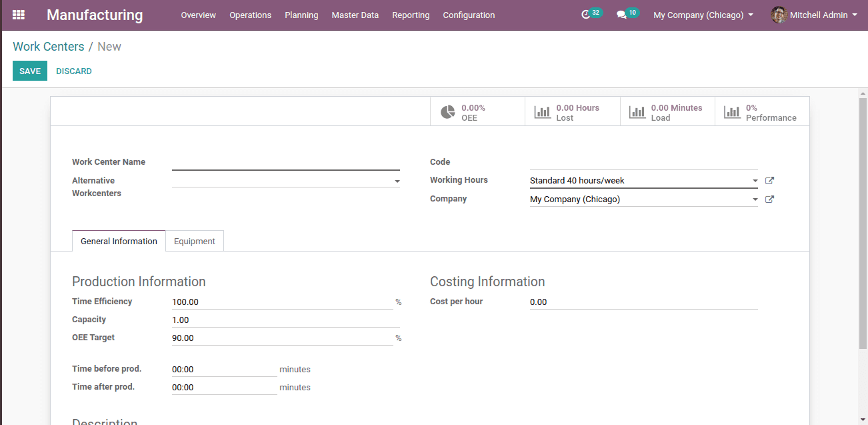Click the Manufacturing app title
Screen dimensions: 868x425
point(95,15)
